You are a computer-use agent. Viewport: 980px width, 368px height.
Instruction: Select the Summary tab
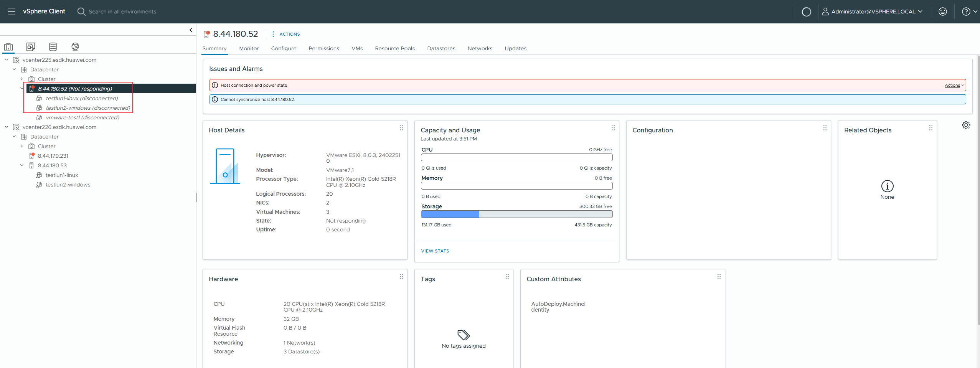click(214, 48)
